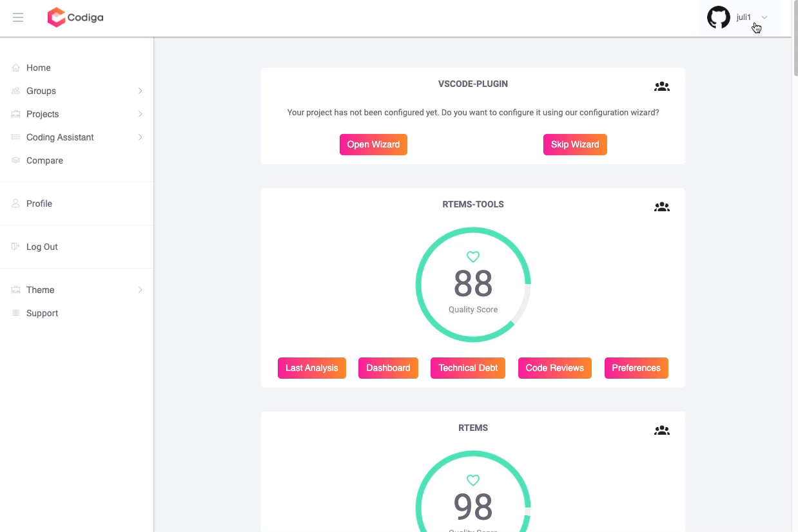Viewport: 798px width, 532px height.
Task: Click the 88 quality score gauge
Action: [x=473, y=284]
